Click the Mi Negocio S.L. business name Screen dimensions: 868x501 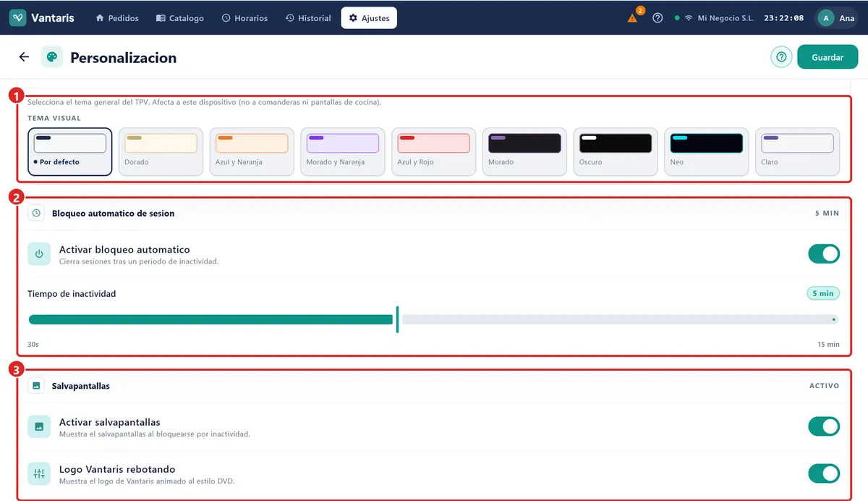[726, 18]
